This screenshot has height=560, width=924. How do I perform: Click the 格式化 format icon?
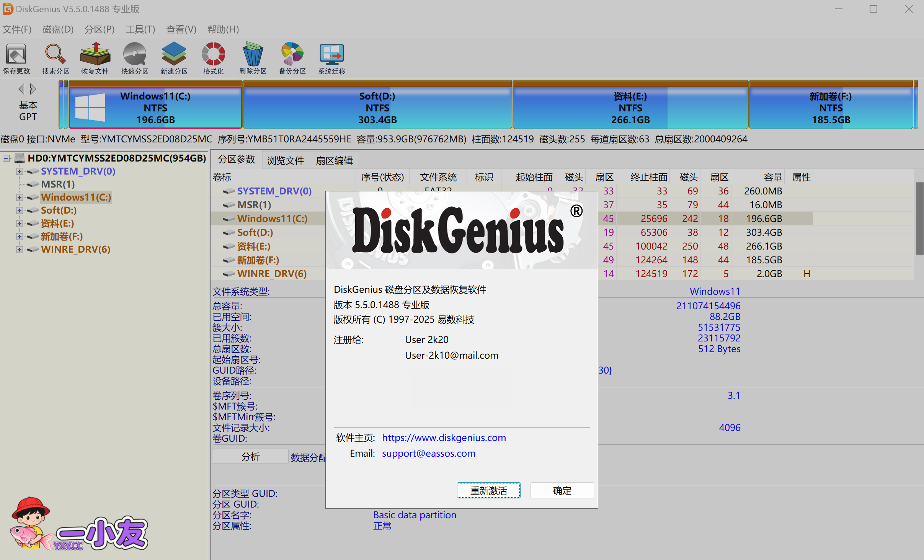click(213, 58)
